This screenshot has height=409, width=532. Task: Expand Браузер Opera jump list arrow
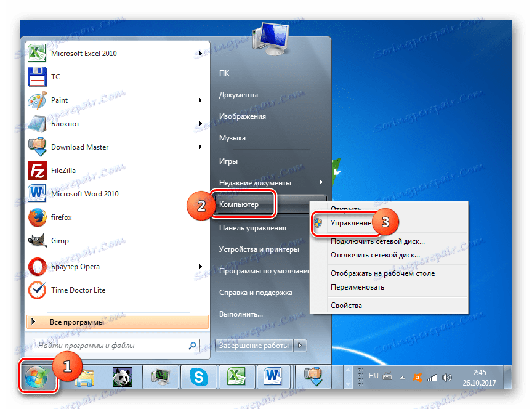[201, 267]
